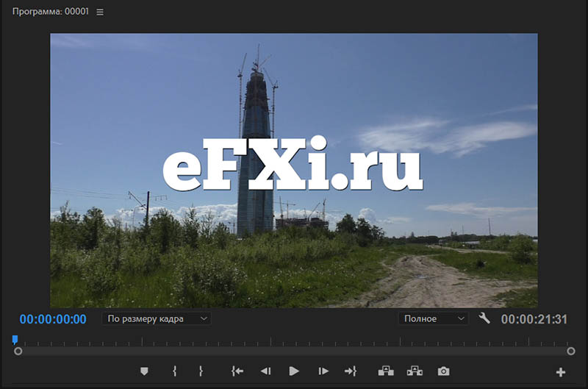Add a marker with the marker button

[144, 371]
